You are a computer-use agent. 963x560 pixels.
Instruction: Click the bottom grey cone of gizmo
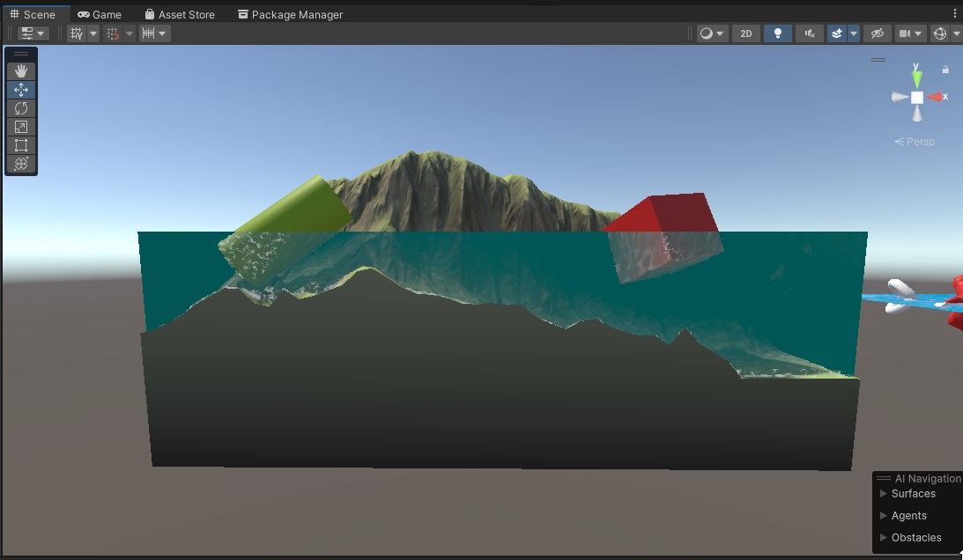click(917, 114)
